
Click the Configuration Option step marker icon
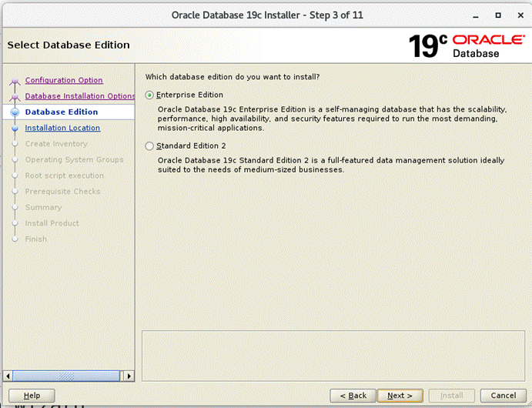click(14, 82)
